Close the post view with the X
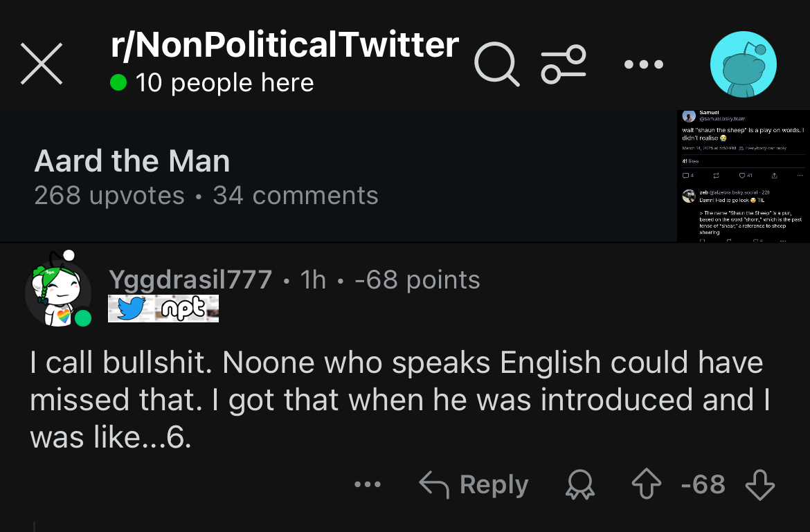The image size is (810, 532). point(42,64)
